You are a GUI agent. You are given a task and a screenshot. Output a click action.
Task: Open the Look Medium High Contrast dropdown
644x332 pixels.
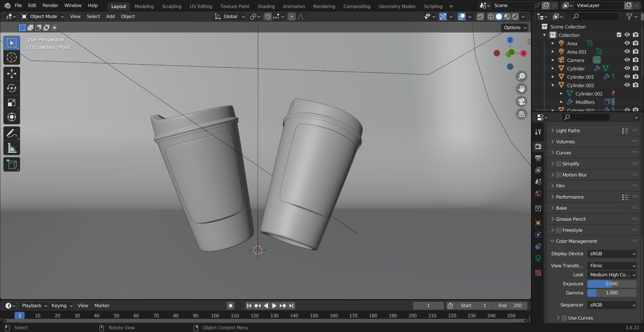click(x=612, y=275)
